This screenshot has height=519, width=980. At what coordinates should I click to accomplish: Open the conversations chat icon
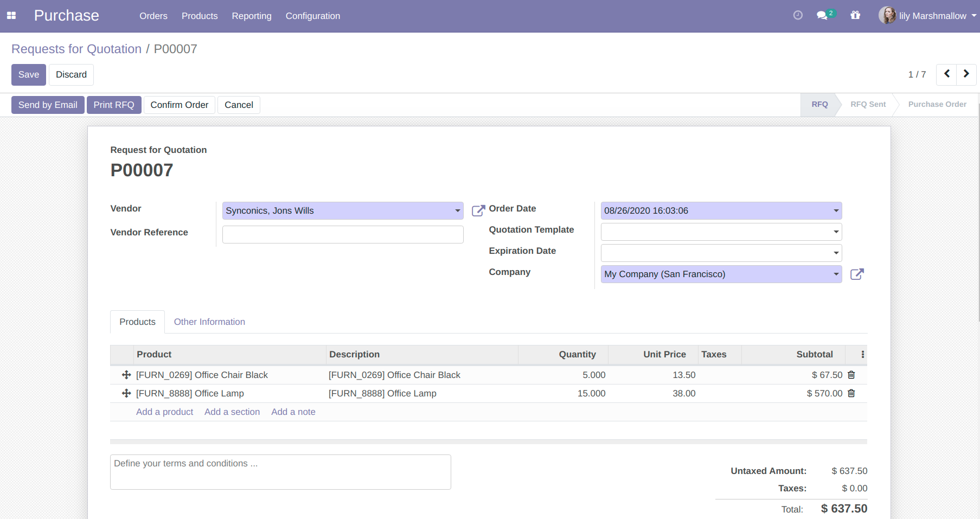(823, 16)
